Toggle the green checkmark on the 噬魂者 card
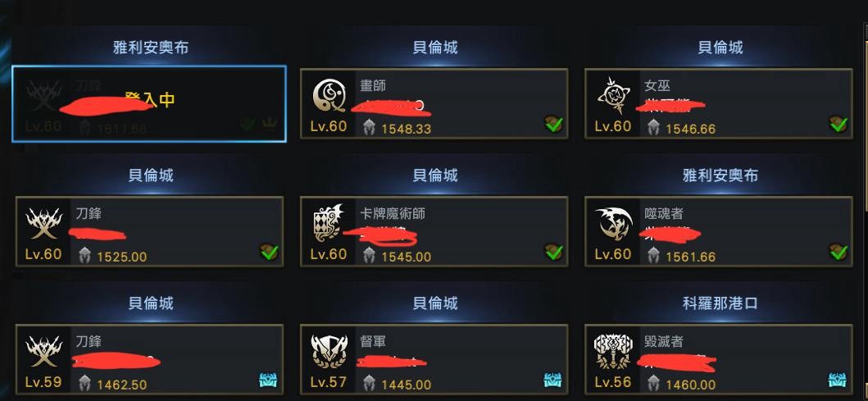The width and height of the screenshot is (868, 401). pos(838,252)
